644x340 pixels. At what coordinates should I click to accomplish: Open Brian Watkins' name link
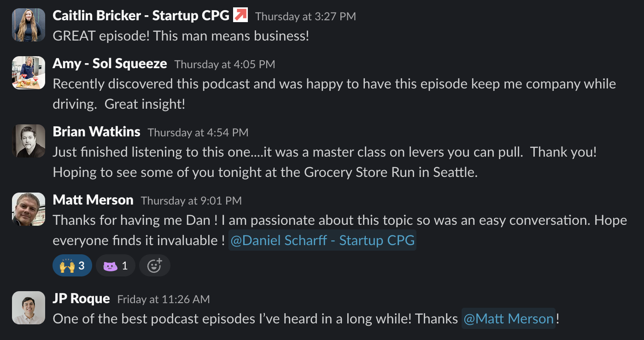pyautogui.click(x=96, y=132)
